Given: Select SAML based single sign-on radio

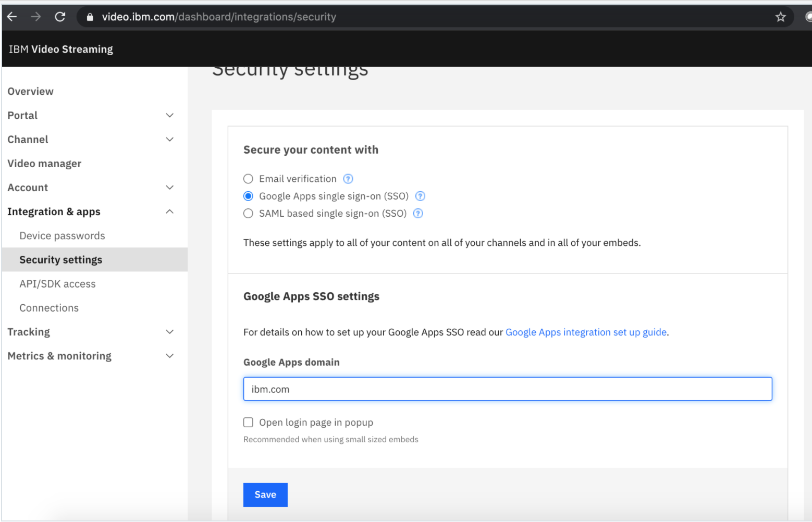Looking at the screenshot, I should click(x=248, y=213).
